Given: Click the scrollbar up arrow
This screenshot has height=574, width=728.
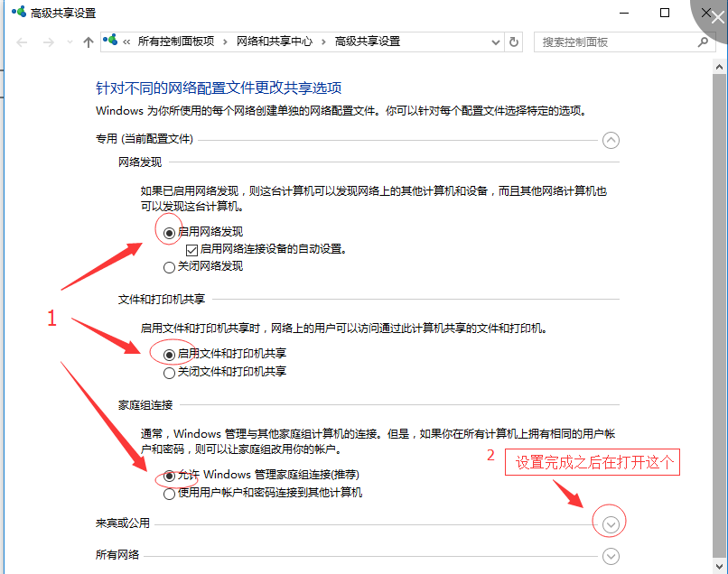Looking at the screenshot, I should [719, 68].
